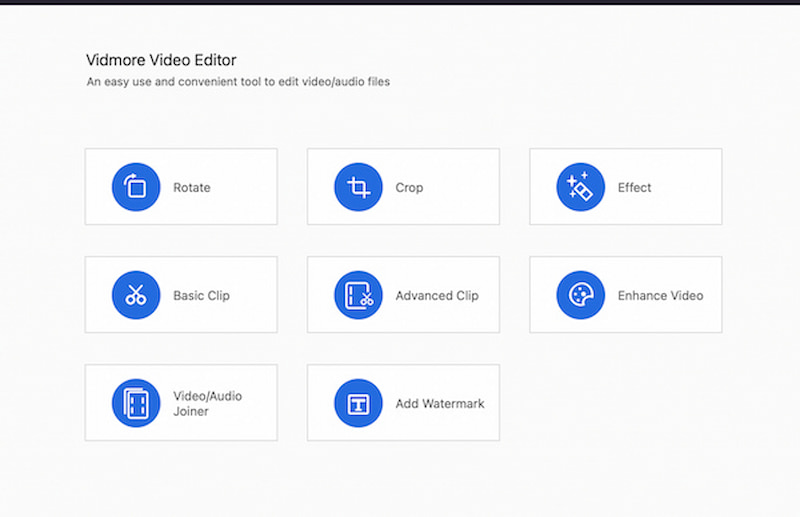Click the Basic Clip scissors icon

tap(136, 295)
